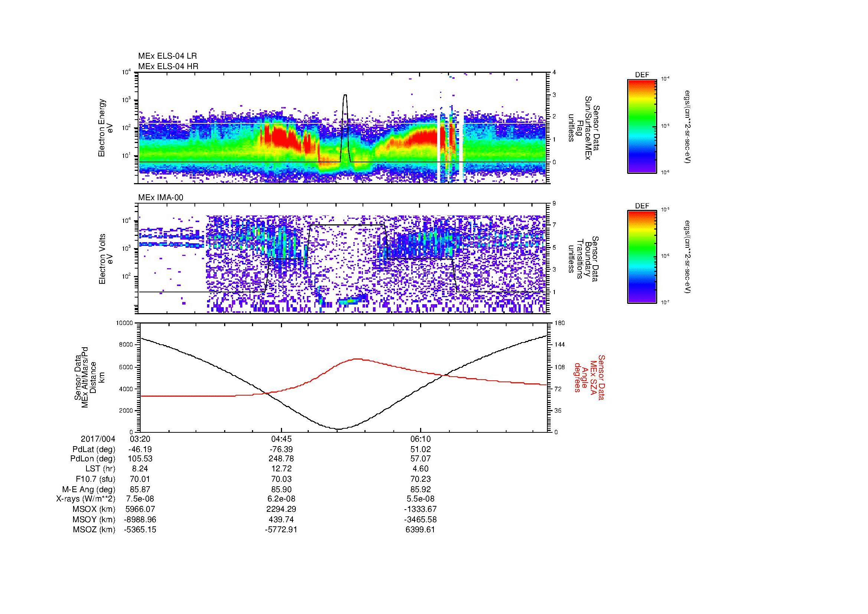Click the upper ELS DEF color bar
Image resolution: width=868 pixels, height=614 pixels.
click(x=642, y=126)
